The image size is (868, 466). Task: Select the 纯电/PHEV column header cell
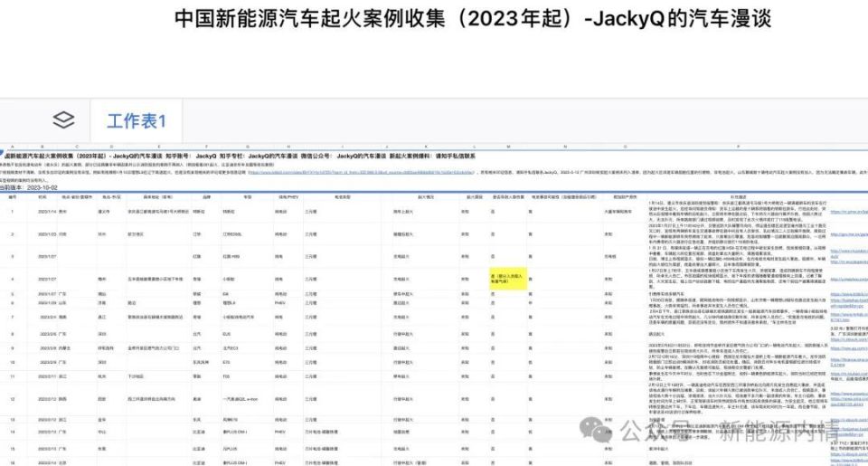coord(288,196)
